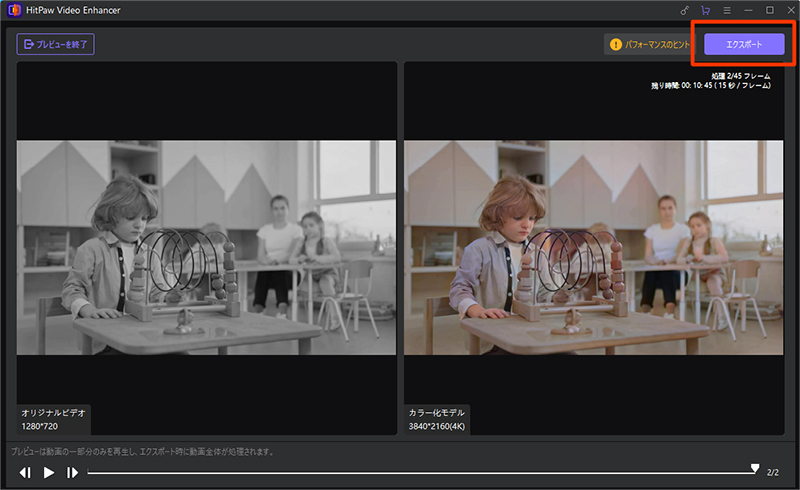Click the colorized video preview pane

592,247
